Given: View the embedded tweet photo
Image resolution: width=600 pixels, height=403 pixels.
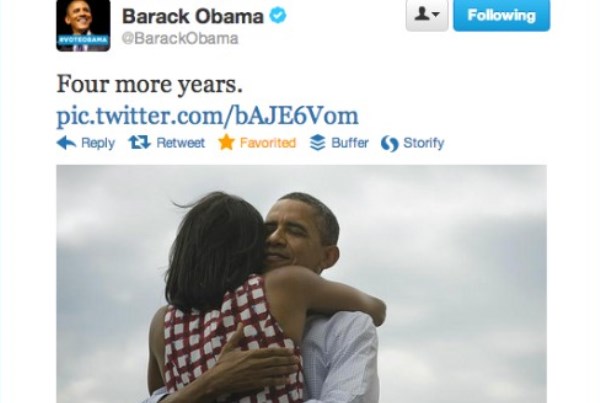Looking at the screenshot, I should (302, 284).
